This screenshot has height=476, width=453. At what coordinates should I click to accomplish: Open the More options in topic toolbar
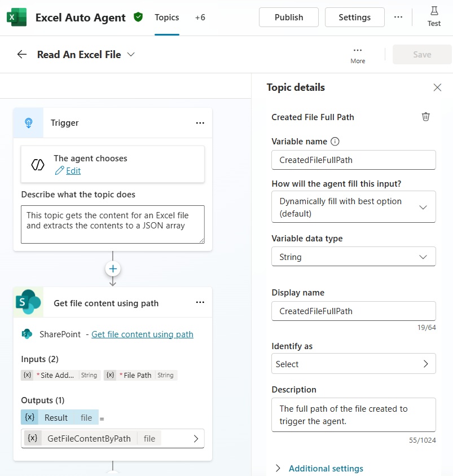358,54
